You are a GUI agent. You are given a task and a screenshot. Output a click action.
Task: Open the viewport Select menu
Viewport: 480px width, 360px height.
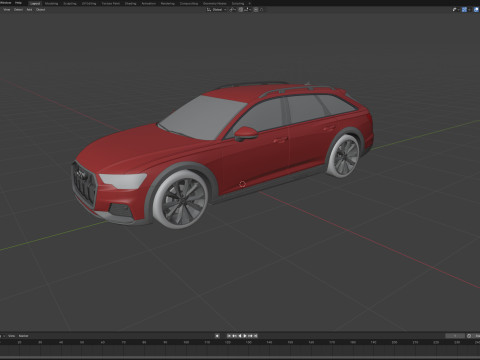18,10
